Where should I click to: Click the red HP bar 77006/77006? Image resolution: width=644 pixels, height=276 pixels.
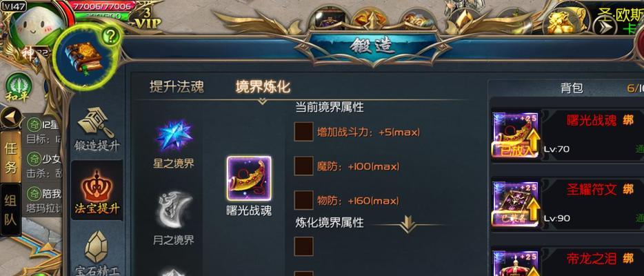click(x=103, y=6)
